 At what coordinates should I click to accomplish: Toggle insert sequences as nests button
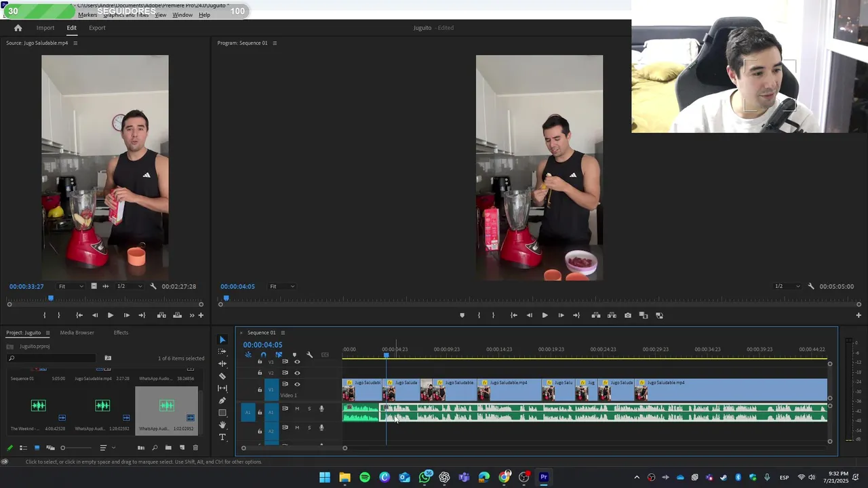[248, 354]
